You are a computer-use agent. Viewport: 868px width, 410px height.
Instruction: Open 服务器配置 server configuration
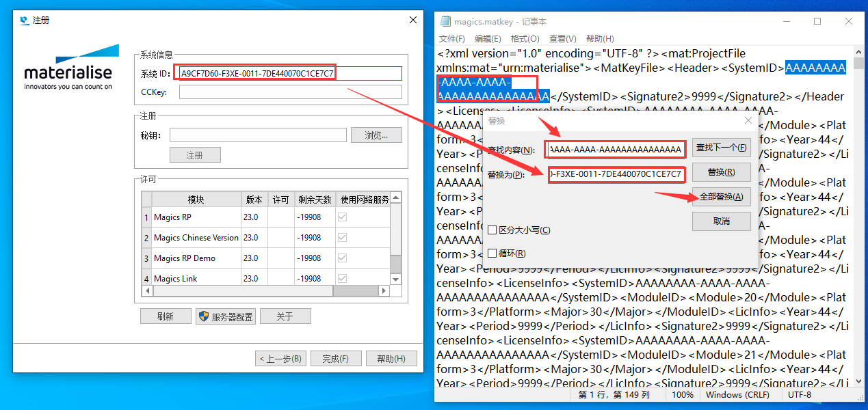pos(226,316)
